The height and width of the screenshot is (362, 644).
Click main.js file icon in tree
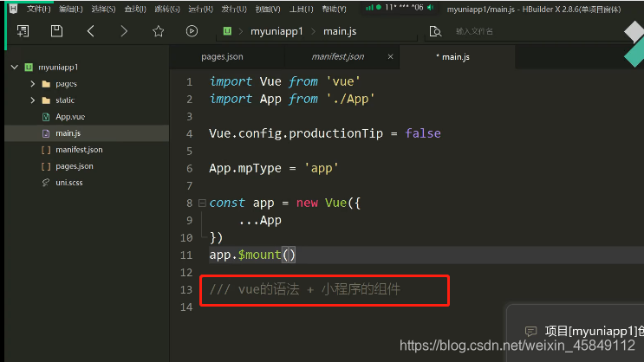pos(46,133)
